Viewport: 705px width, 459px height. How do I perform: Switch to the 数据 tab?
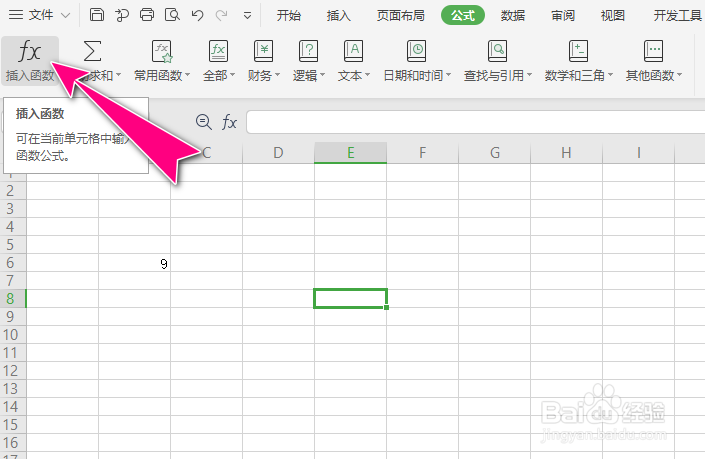tap(513, 16)
